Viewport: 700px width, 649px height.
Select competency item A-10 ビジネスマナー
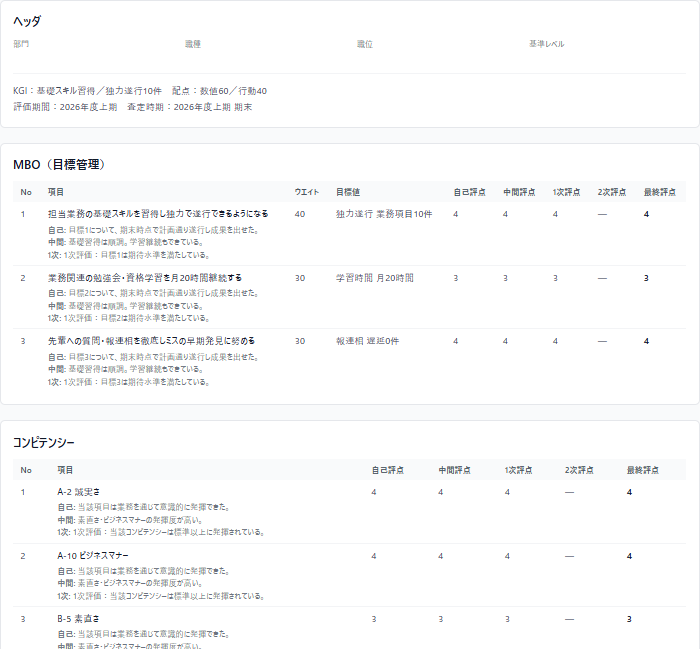click(93, 556)
